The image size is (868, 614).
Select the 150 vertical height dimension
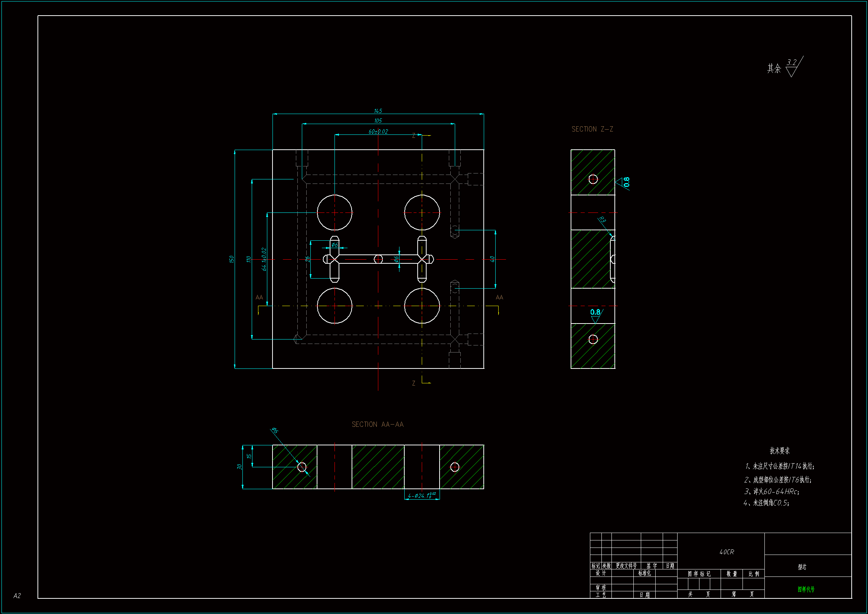point(231,259)
